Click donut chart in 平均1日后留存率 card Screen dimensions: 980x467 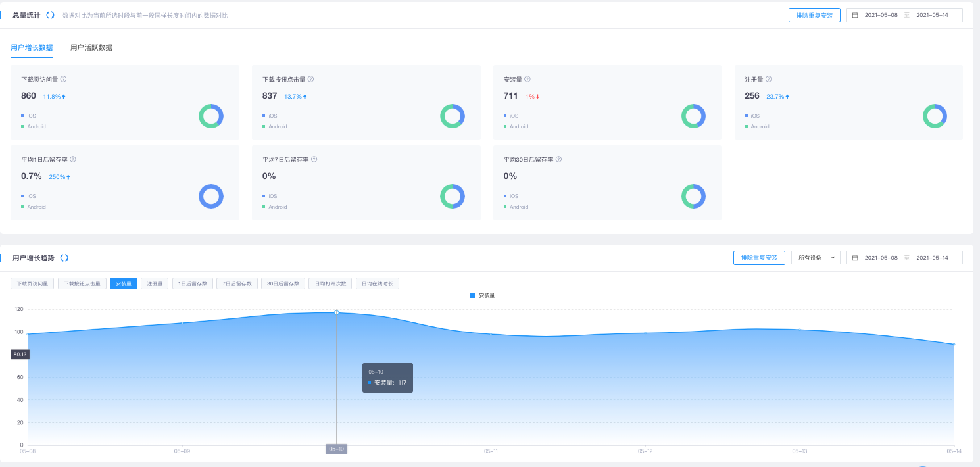click(x=211, y=196)
